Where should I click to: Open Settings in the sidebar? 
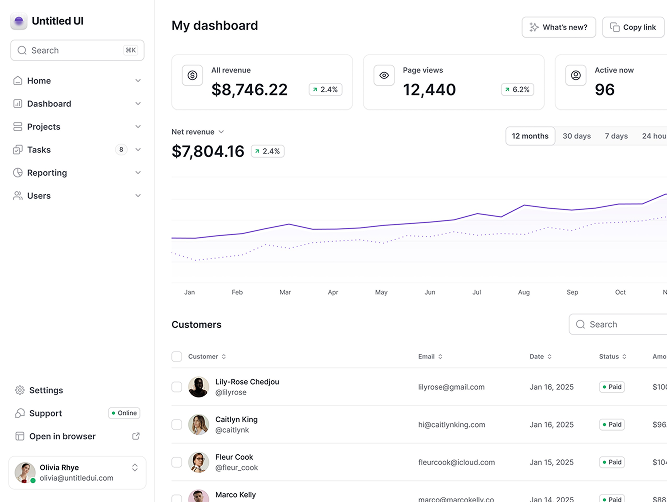pos(77,390)
